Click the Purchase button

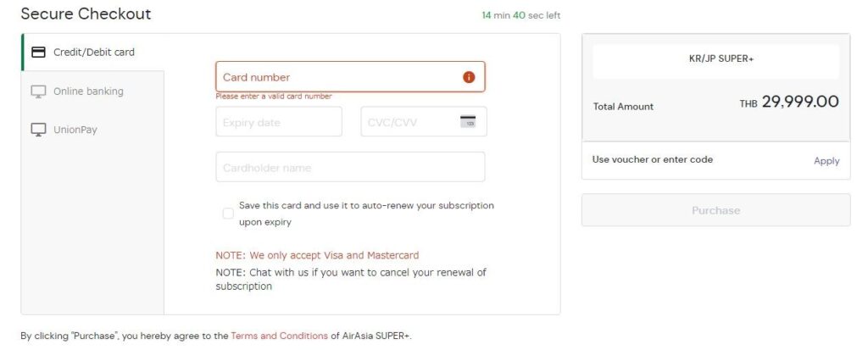click(715, 210)
